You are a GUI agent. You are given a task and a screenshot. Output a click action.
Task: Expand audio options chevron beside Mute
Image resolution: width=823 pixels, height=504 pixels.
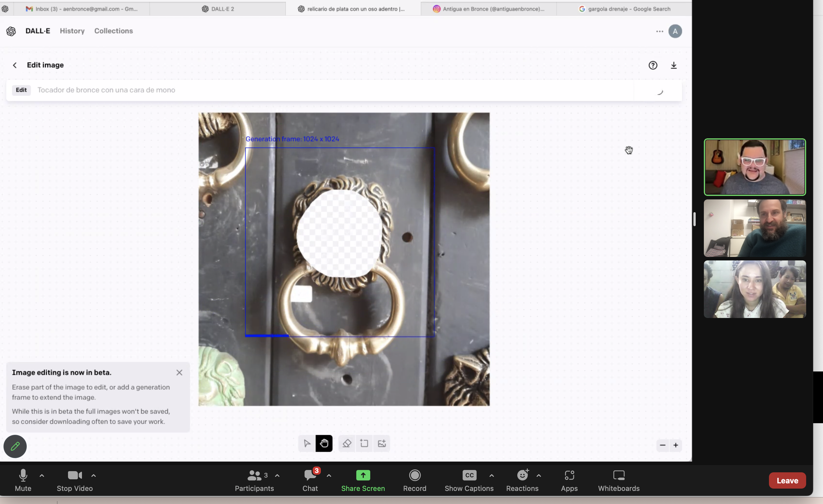tap(42, 476)
